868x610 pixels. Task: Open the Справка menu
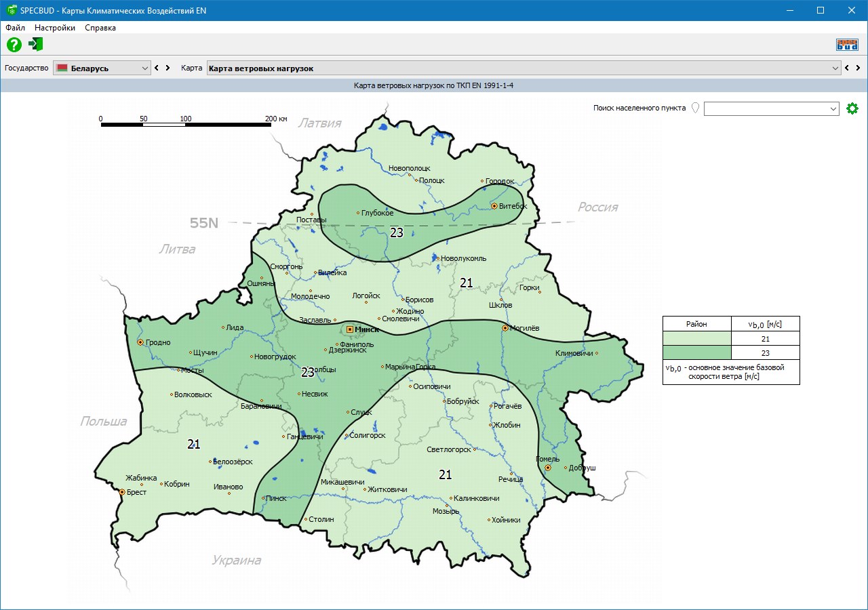tap(100, 28)
